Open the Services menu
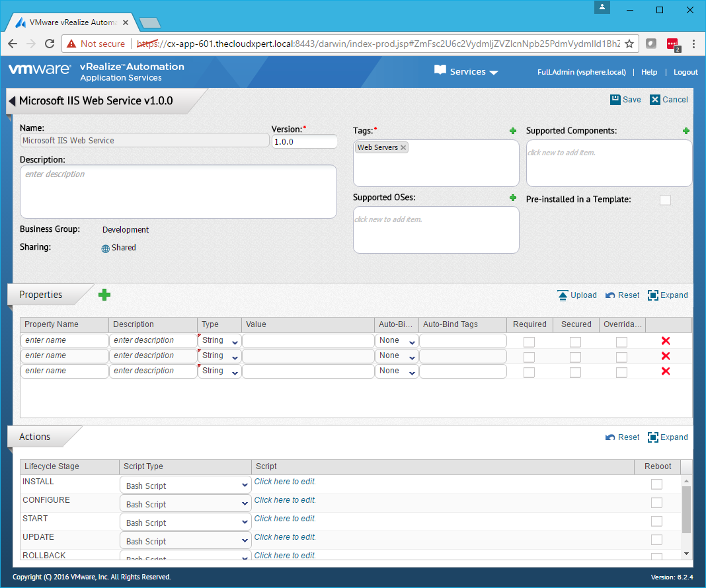Image resolution: width=706 pixels, height=588 pixels. (x=466, y=72)
